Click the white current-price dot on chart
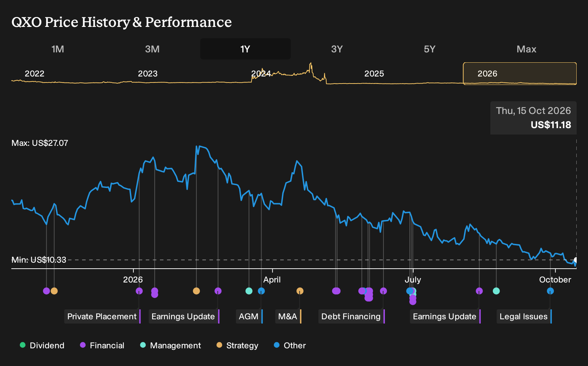This screenshot has width=588, height=366. [576, 260]
